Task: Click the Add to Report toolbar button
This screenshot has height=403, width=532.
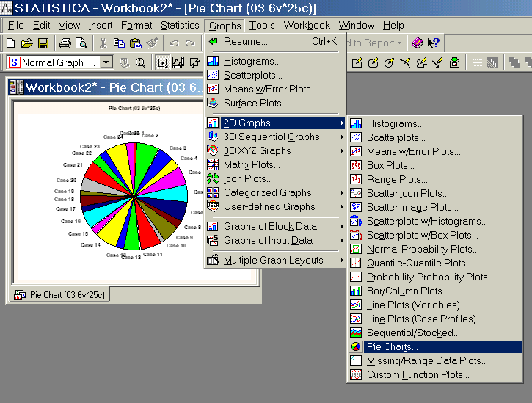Action: [374, 43]
